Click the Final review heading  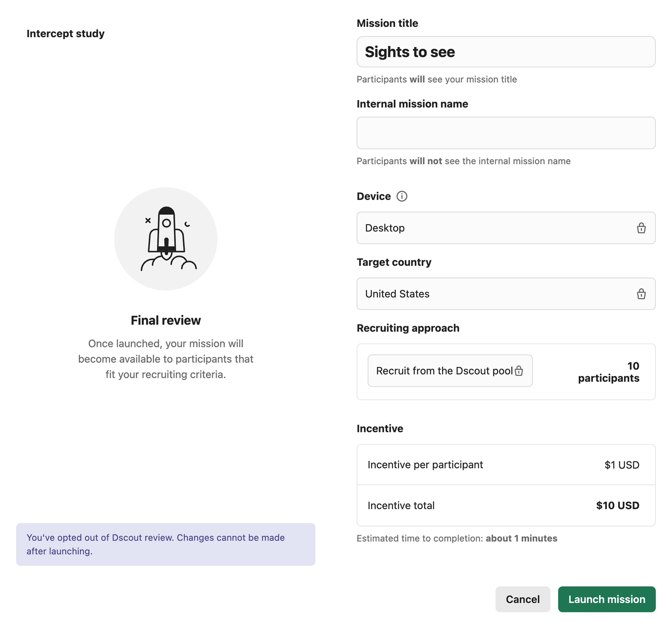click(166, 320)
